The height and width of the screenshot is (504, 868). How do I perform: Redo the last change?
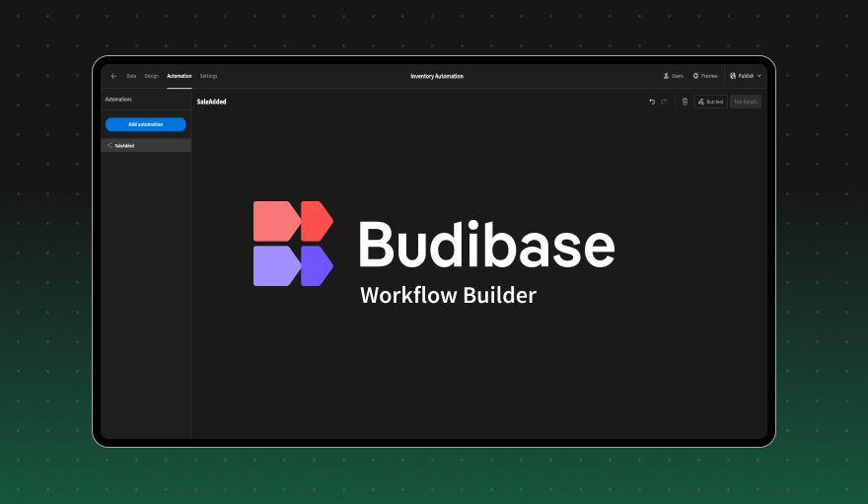pyautogui.click(x=664, y=102)
